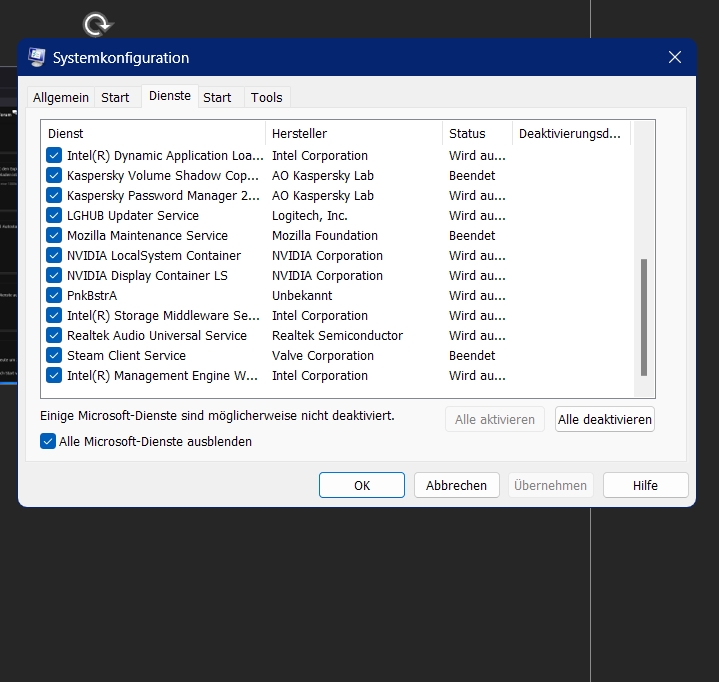
Task: Switch to the Allgemein tab
Action: pos(61,97)
